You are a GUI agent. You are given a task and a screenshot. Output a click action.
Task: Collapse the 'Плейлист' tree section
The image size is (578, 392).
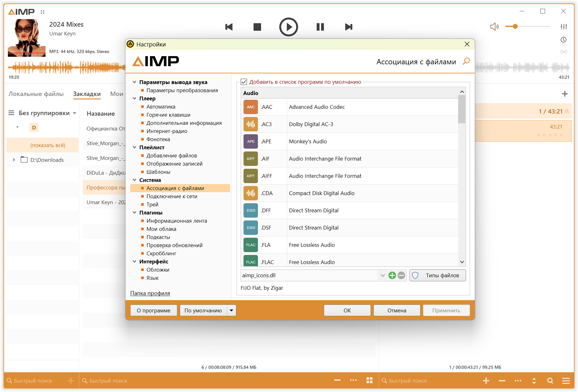tap(135, 147)
